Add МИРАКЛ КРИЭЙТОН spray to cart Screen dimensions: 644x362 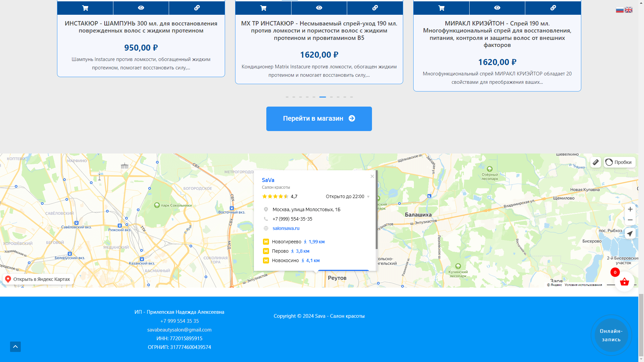coord(441,8)
